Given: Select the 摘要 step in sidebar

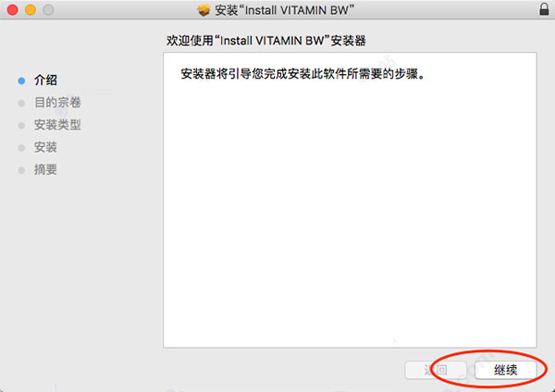Looking at the screenshot, I should click(x=45, y=169).
